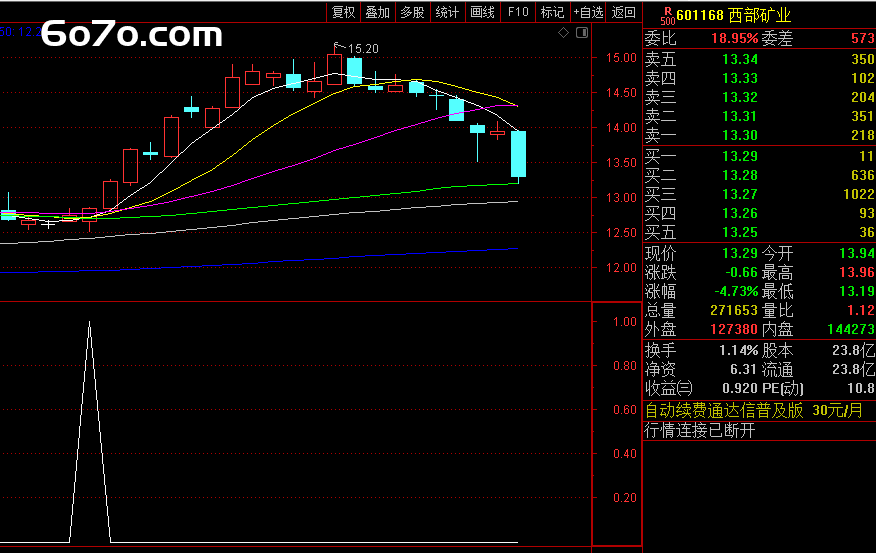Screen dimensions: 876x553
Task: Click PE(动) value 10.8
Action: tap(861, 389)
